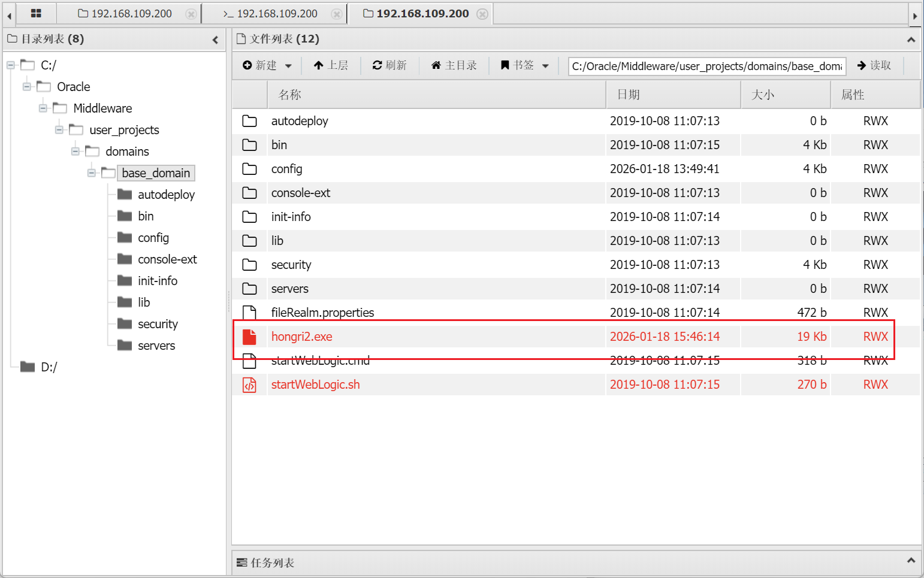Open the D:/ drive in tree
Screen dimensions: 924x578
click(x=49, y=367)
